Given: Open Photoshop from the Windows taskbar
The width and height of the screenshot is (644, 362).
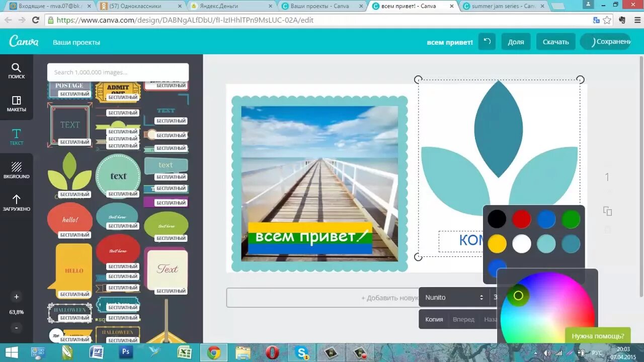Looking at the screenshot, I should tap(125, 353).
